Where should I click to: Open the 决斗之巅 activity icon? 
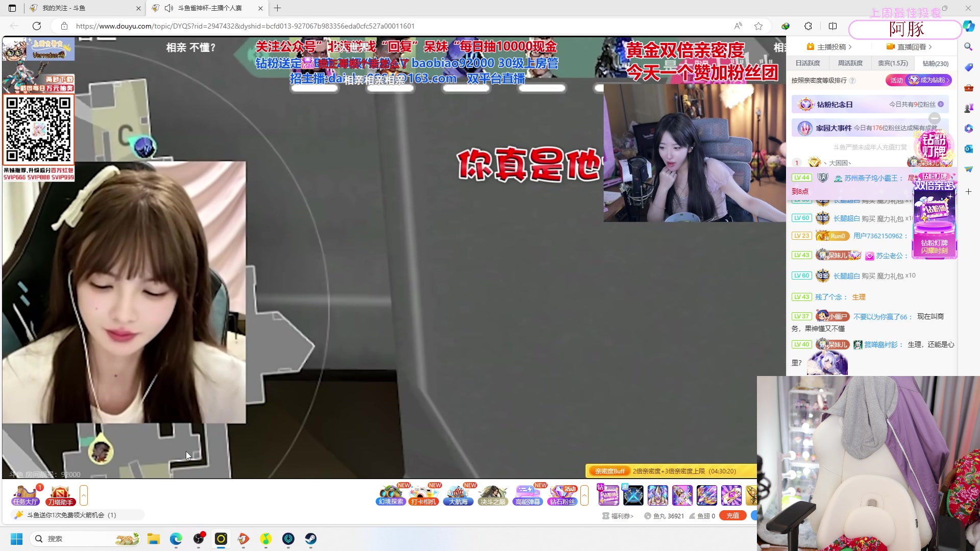(x=493, y=495)
